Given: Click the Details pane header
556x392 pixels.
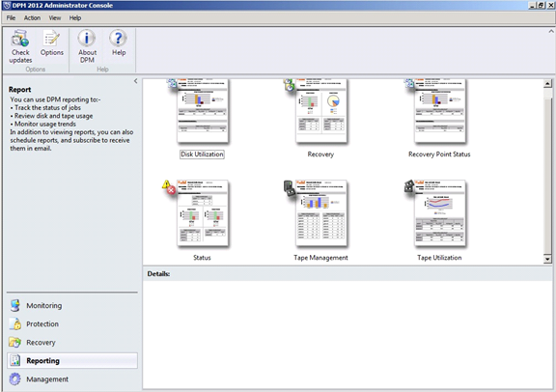Looking at the screenshot, I should pos(347,274).
